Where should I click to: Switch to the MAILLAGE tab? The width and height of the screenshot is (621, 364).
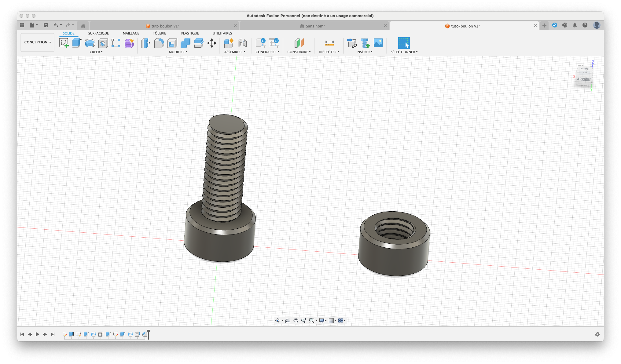click(131, 33)
